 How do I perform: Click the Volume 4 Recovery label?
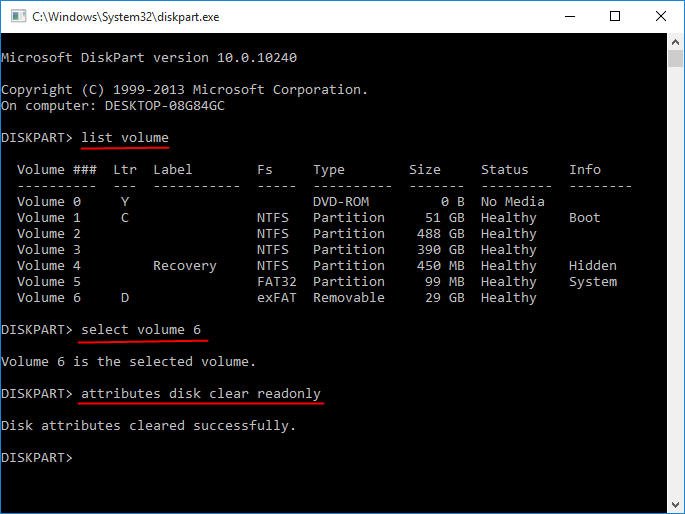(184, 266)
